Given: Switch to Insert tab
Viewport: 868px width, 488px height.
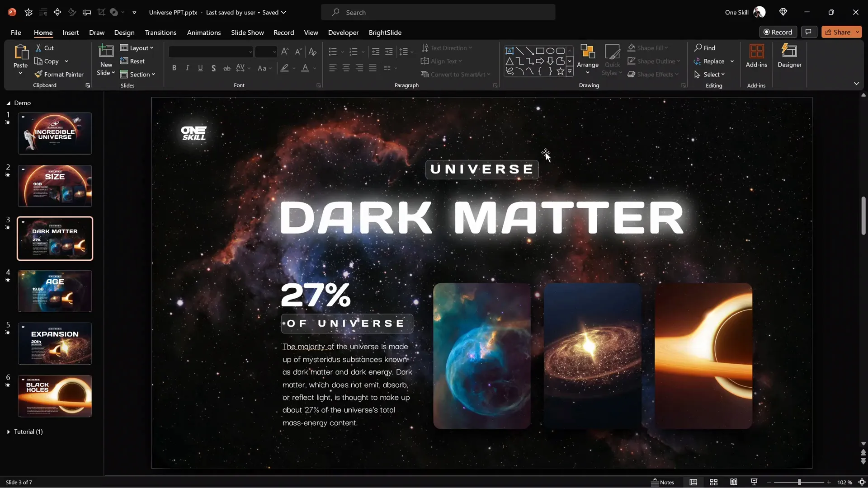Looking at the screenshot, I should click(x=71, y=33).
